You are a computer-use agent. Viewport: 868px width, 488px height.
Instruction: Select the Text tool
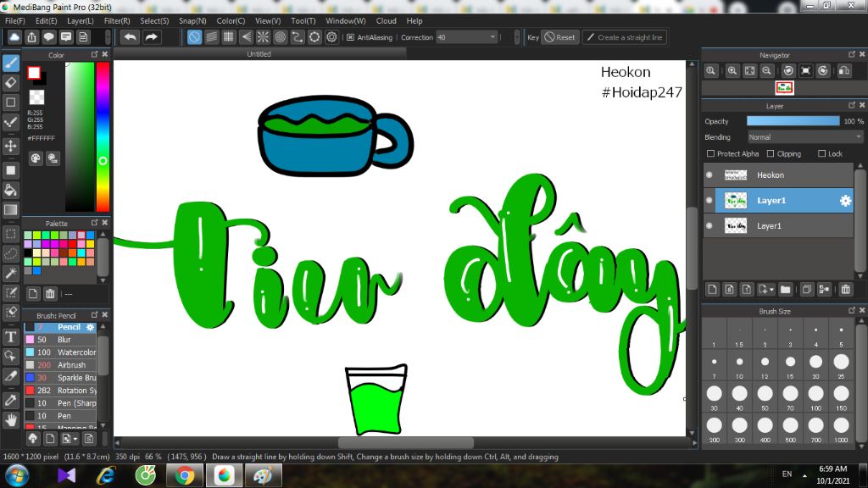pos(10,337)
